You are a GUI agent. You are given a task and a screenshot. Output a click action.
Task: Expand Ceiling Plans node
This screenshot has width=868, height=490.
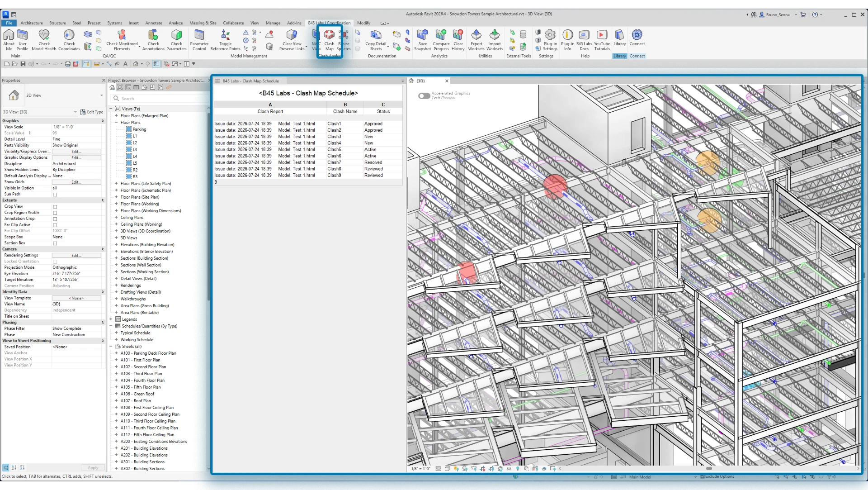pyautogui.click(x=116, y=218)
